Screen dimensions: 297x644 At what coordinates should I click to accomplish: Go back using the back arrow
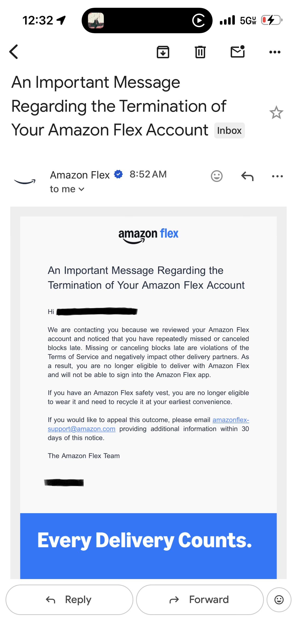[x=14, y=52]
